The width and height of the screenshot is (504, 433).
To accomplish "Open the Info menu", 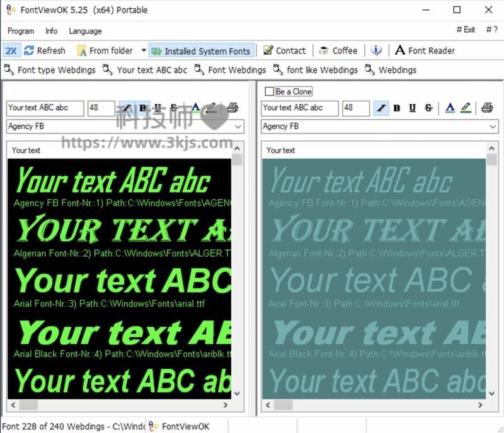I will [52, 31].
